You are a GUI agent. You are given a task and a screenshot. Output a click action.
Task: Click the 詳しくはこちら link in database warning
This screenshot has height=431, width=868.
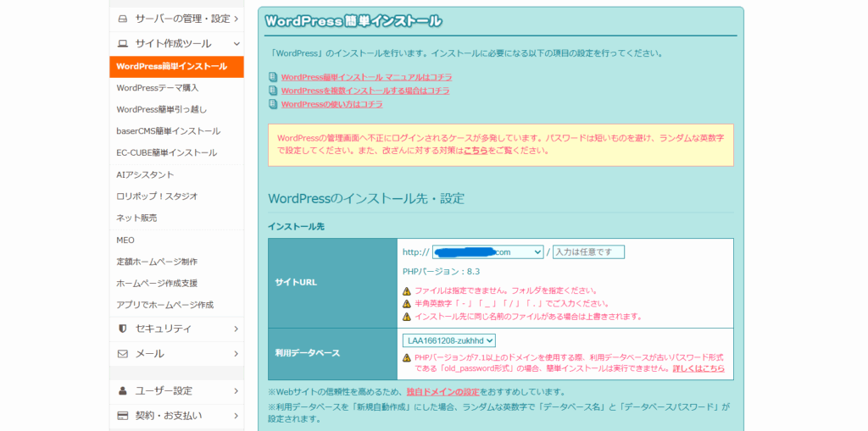click(698, 368)
